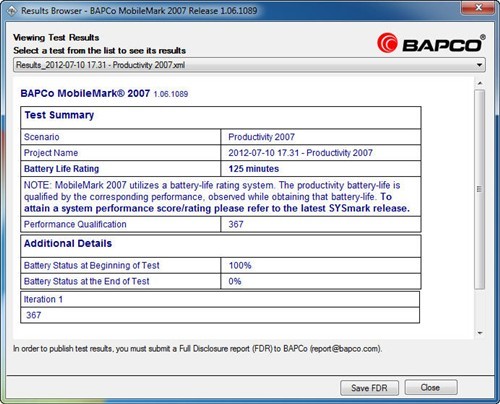Click the Full Disclosure report notice text
500x404 pixels.
click(x=197, y=349)
